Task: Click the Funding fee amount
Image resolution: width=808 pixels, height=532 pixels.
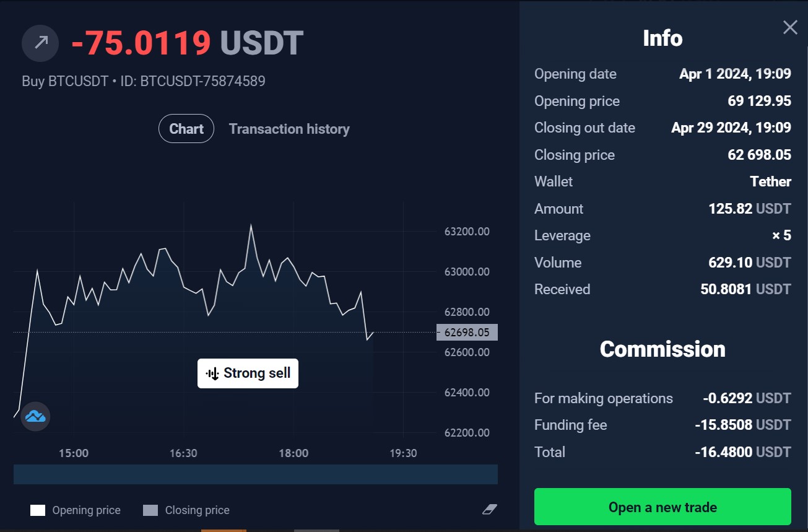Action: [743, 425]
